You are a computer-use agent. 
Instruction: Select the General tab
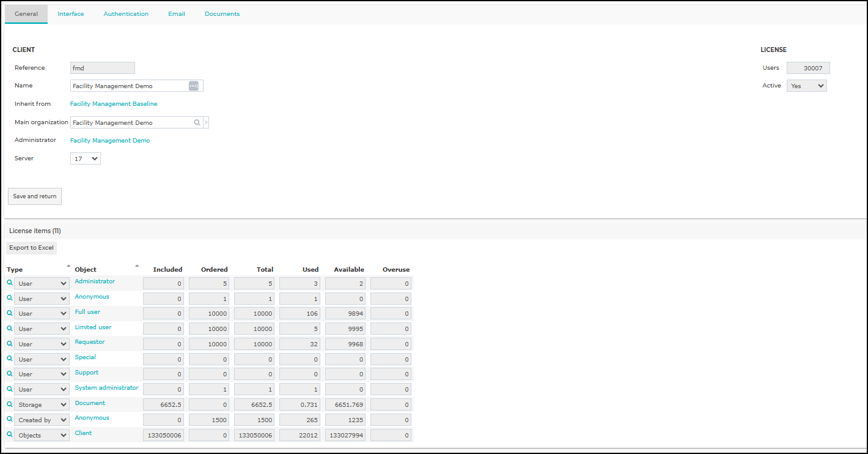(x=26, y=13)
